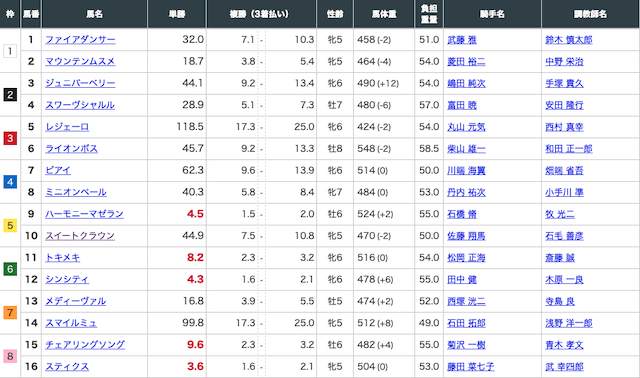Open horse link シンシティ
Viewport: 640px width, 378px height.
pos(67,279)
